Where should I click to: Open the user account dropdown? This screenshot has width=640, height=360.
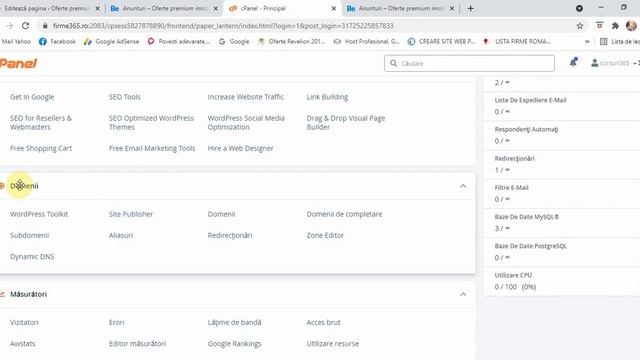615,63
